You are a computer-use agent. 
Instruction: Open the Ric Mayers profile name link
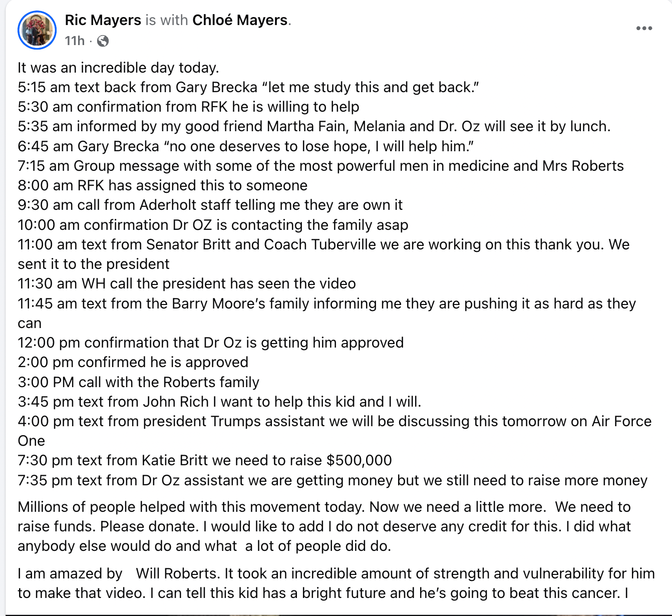tap(103, 20)
